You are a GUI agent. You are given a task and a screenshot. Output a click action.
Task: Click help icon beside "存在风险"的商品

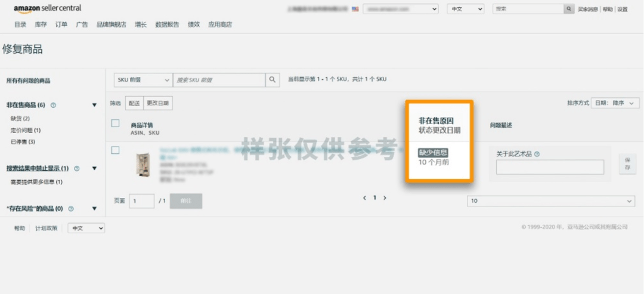pyautogui.click(x=71, y=209)
